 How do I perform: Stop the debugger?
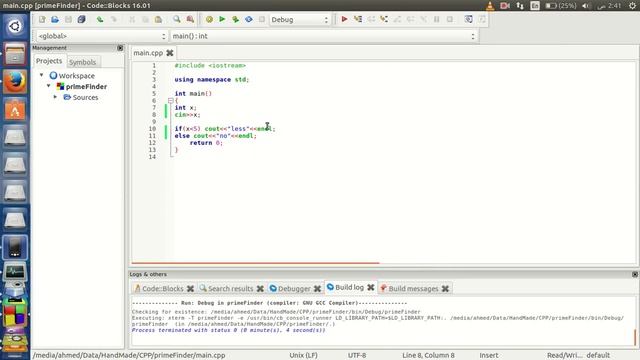(449, 19)
